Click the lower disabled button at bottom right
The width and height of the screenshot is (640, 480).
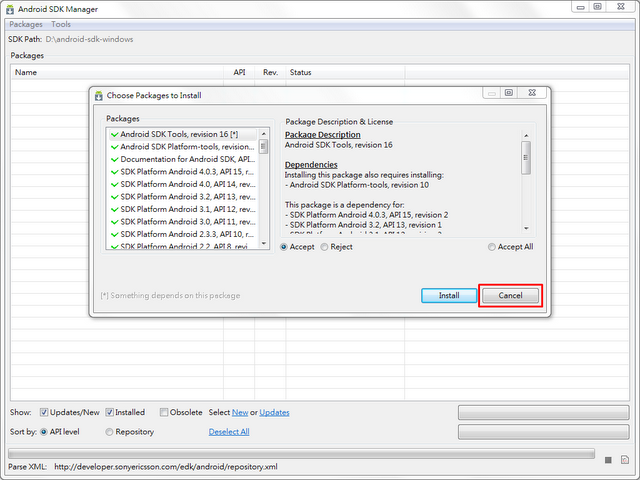tap(543, 432)
